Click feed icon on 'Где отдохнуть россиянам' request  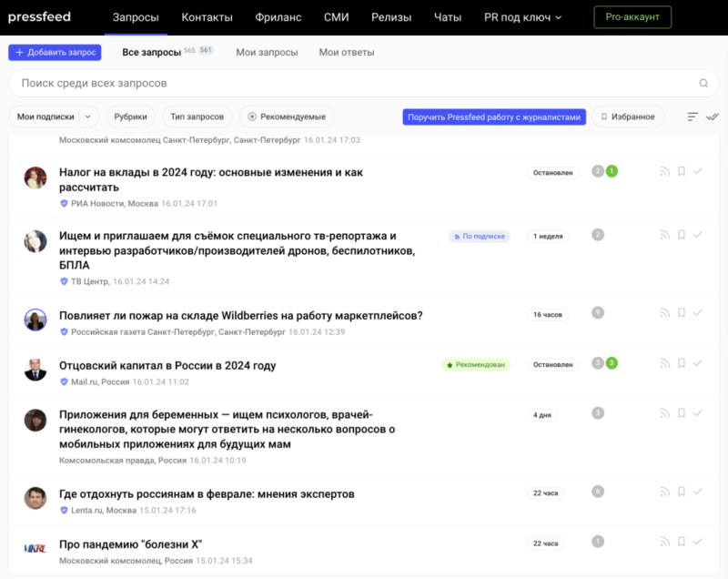pyautogui.click(x=665, y=492)
